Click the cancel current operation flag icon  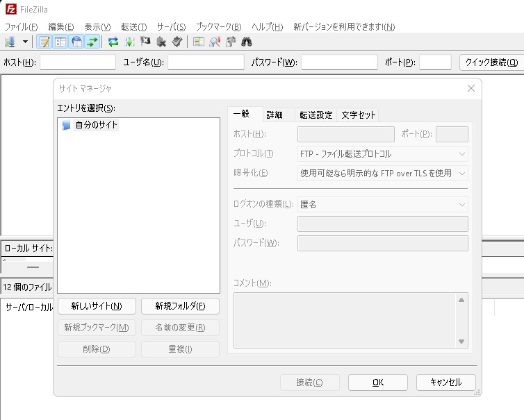145,42
